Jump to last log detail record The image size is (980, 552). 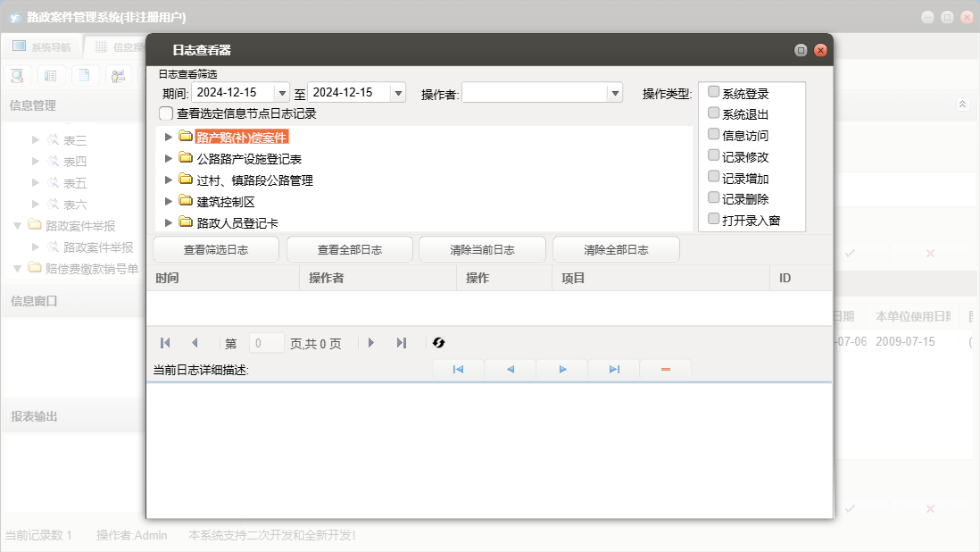(614, 369)
